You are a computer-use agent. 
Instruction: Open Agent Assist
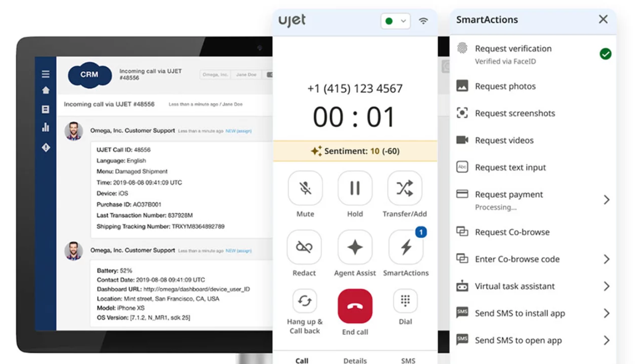[355, 247]
